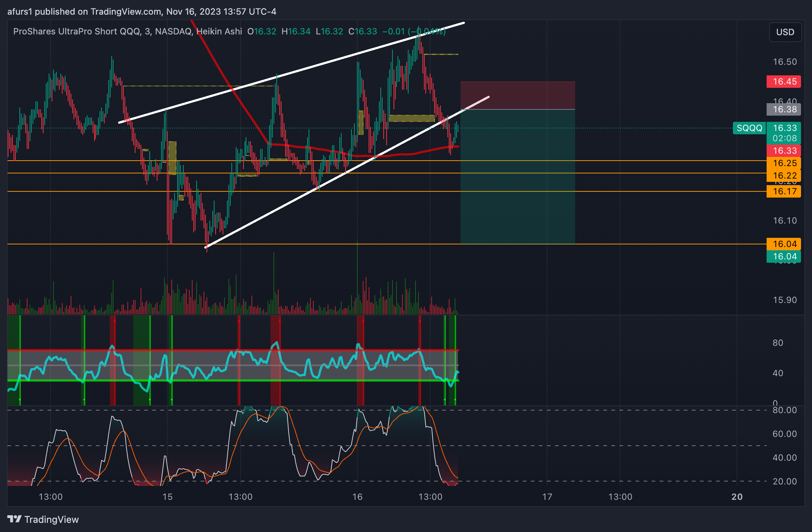The image size is (812, 532).
Task: Click the date label 20 on time axis
Action: (737, 497)
